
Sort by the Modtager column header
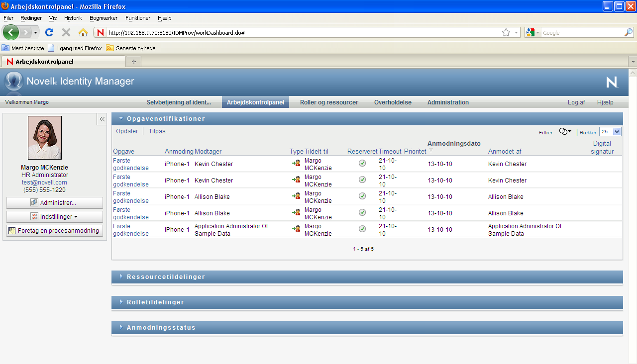pyautogui.click(x=208, y=152)
